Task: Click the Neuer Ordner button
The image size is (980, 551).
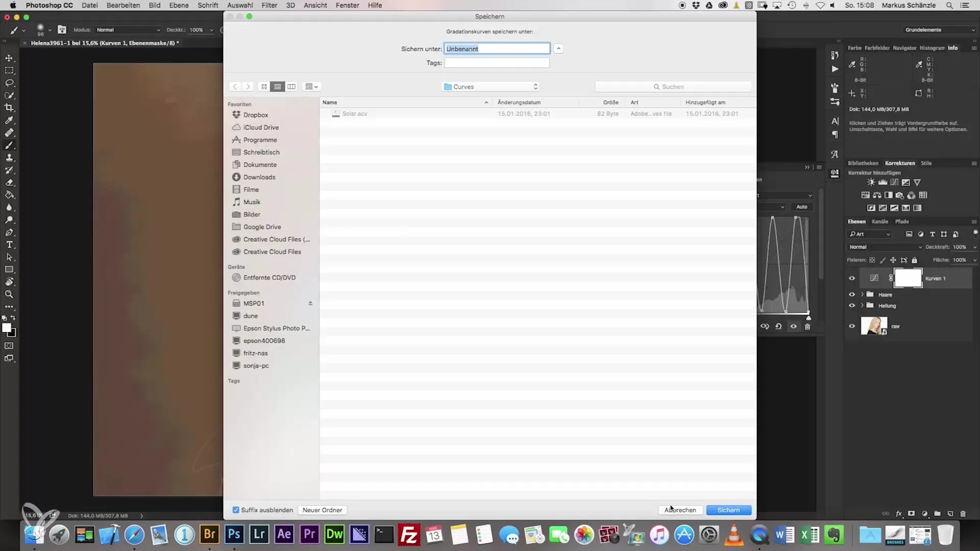Action: click(322, 510)
